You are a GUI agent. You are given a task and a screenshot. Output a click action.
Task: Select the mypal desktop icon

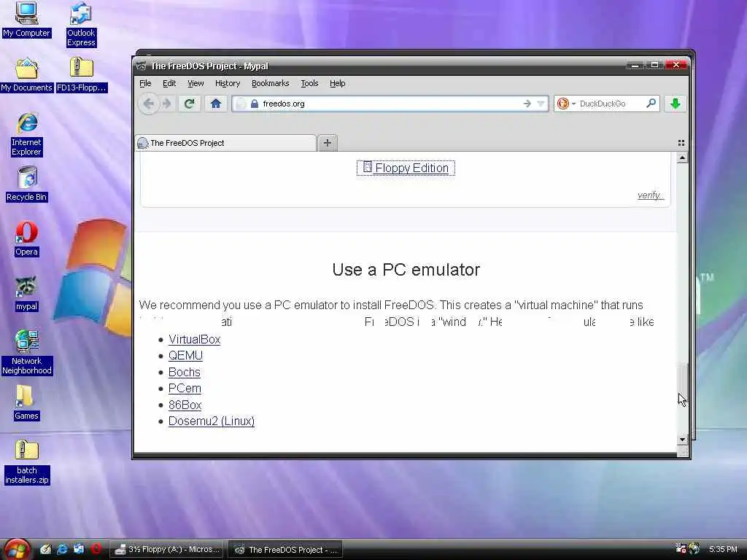click(26, 294)
